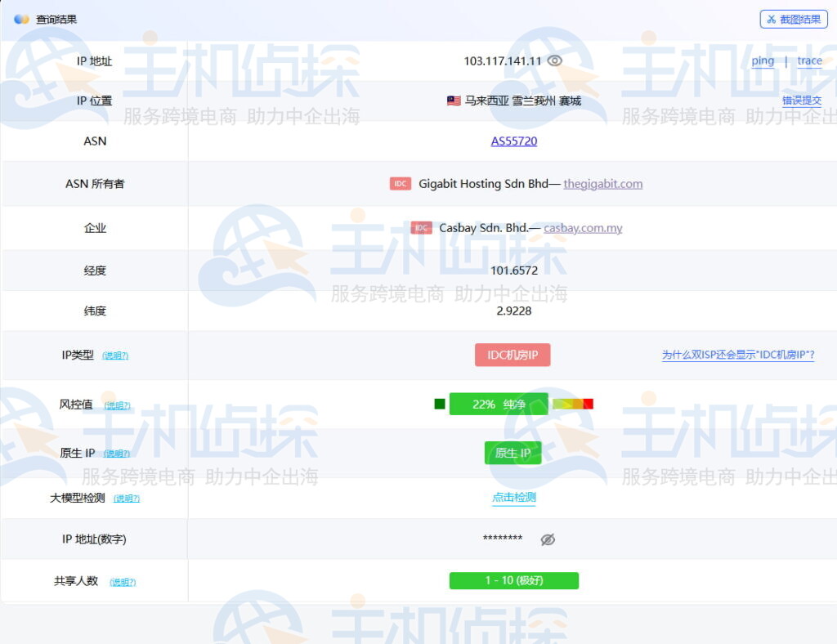Open 说明 help link for 原生 IP

pos(116,454)
